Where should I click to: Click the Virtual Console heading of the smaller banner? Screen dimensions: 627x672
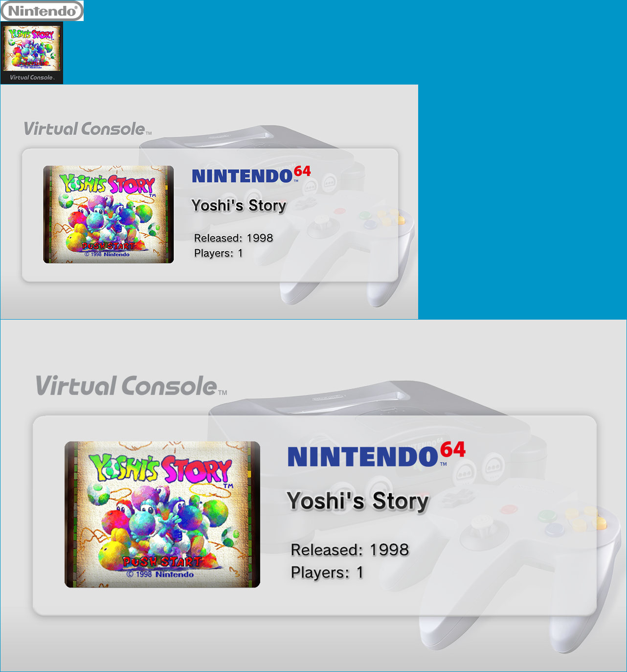[x=88, y=129]
